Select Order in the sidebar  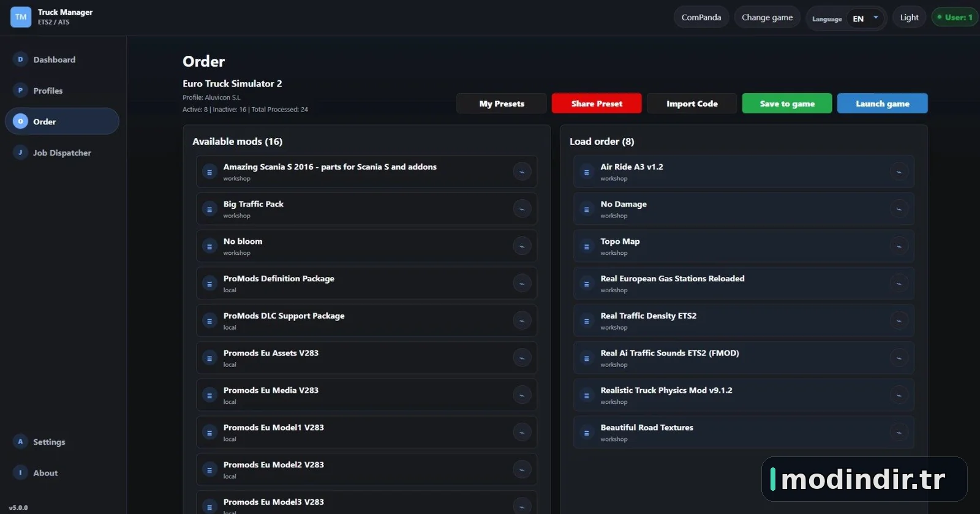point(62,121)
